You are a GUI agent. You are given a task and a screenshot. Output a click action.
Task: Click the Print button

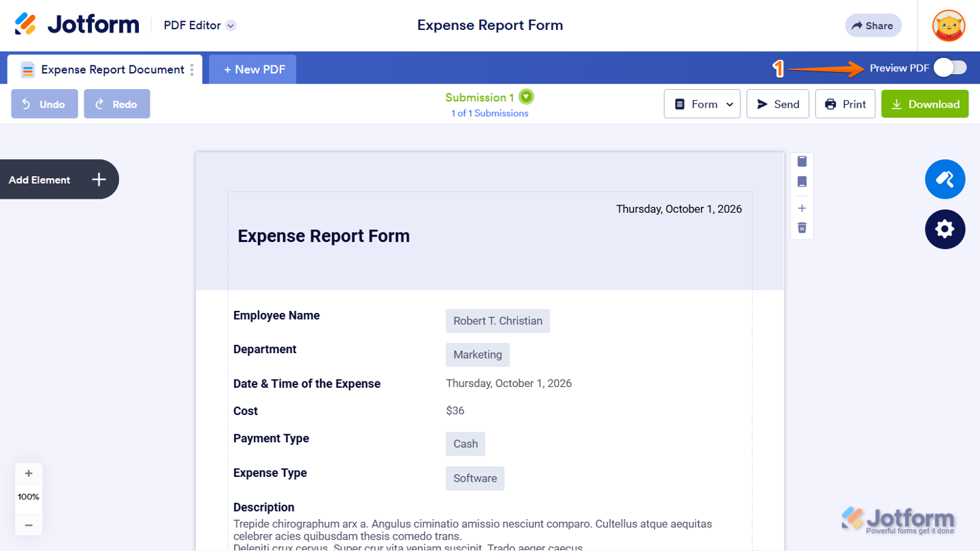[x=845, y=104]
